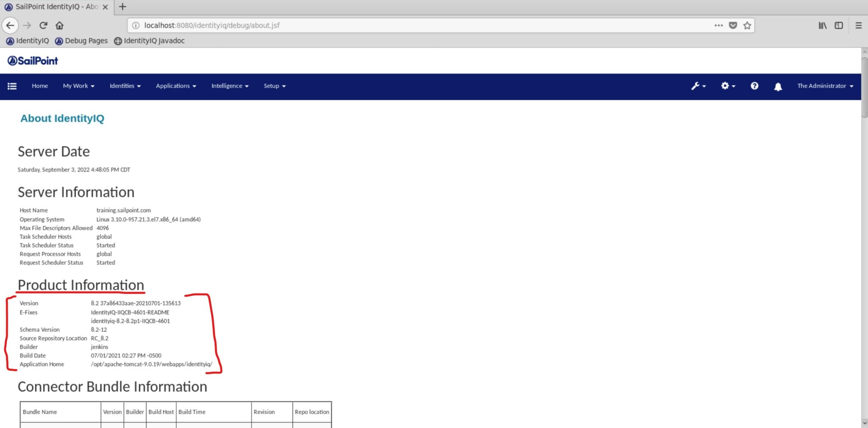Viewport: 868px width, 428px height.
Task: Click the SailPoint logo
Action: click(33, 60)
